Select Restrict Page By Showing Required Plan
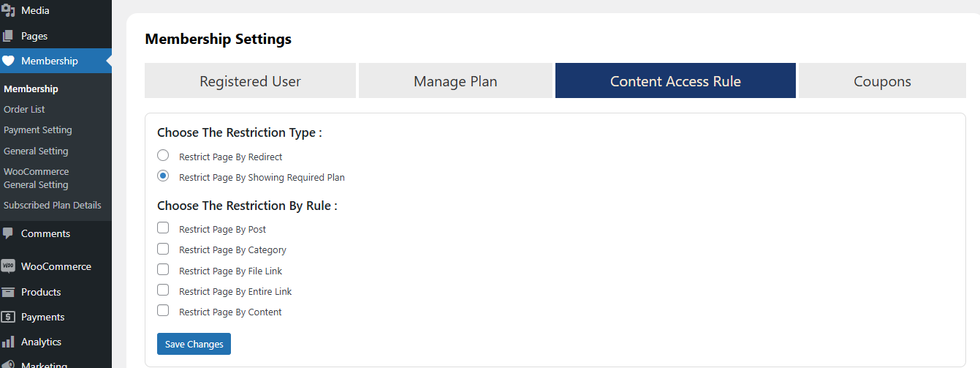The height and width of the screenshot is (368, 980). click(x=163, y=176)
